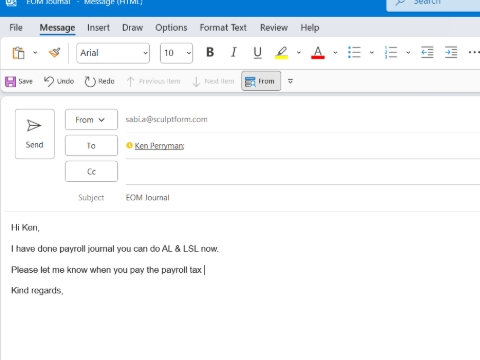The height and width of the screenshot is (360, 480).
Task: Click the sender address sabi.a@sculptform.com
Action: (x=166, y=119)
